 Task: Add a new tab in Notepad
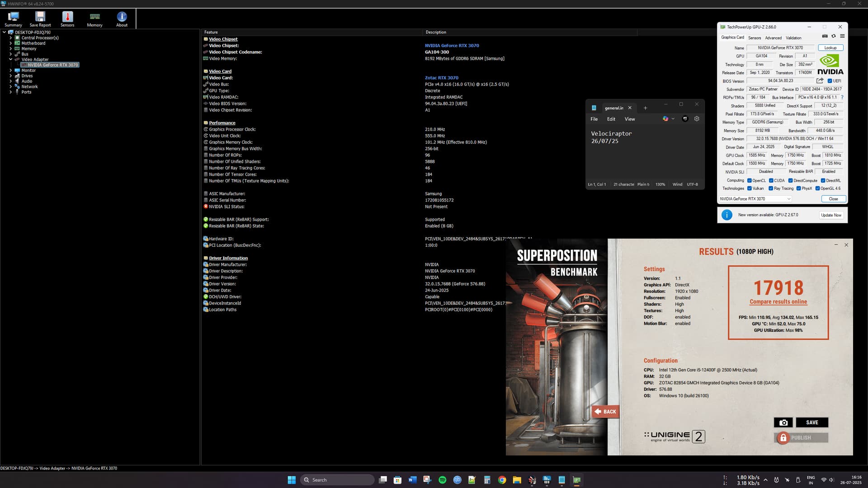[x=645, y=108]
